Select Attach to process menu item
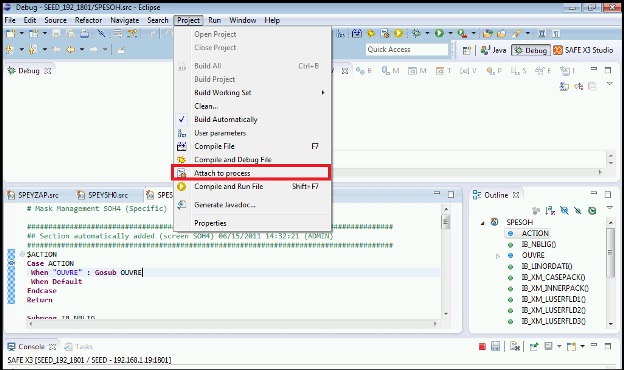 (252, 173)
